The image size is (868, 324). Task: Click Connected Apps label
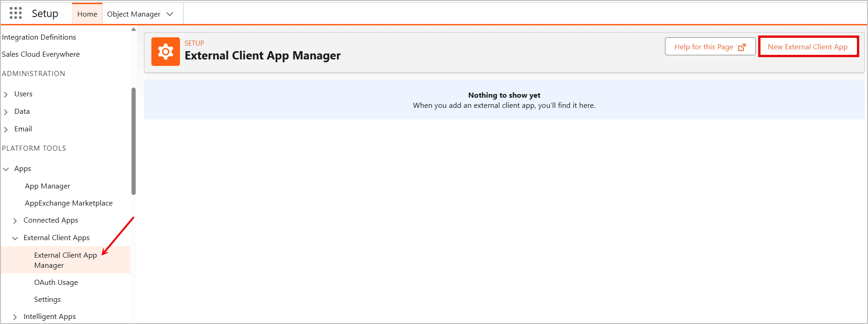tap(51, 220)
